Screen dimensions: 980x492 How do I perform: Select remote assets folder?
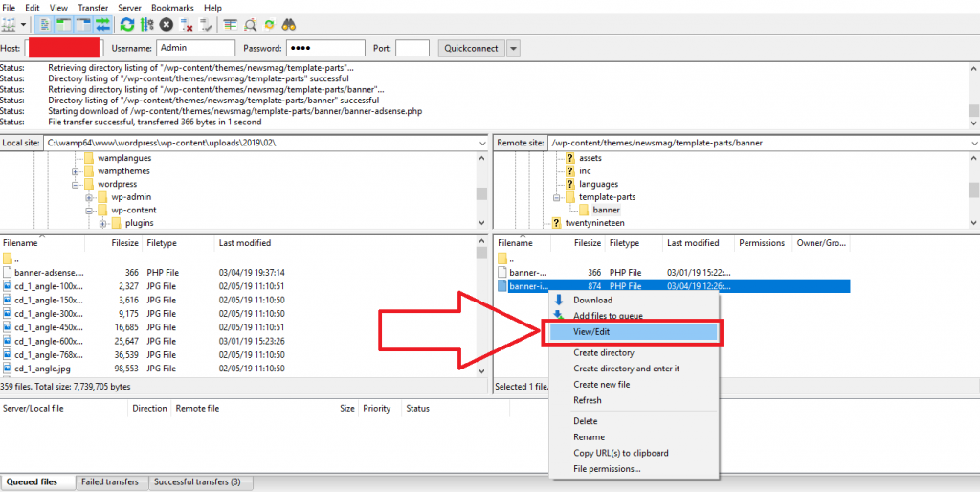pos(590,158)
